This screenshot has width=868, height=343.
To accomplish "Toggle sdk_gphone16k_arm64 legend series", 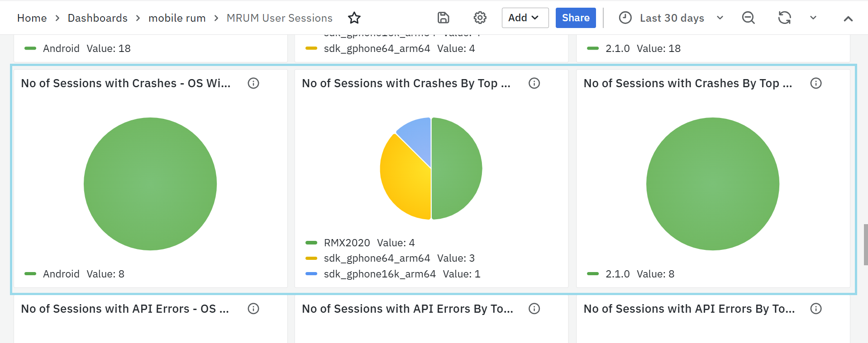I will click(x=379, y=274).
